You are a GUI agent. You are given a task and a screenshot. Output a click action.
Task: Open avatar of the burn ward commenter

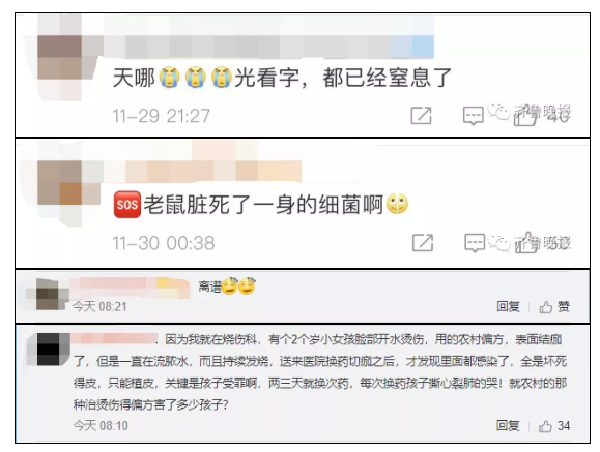[48, 349]
